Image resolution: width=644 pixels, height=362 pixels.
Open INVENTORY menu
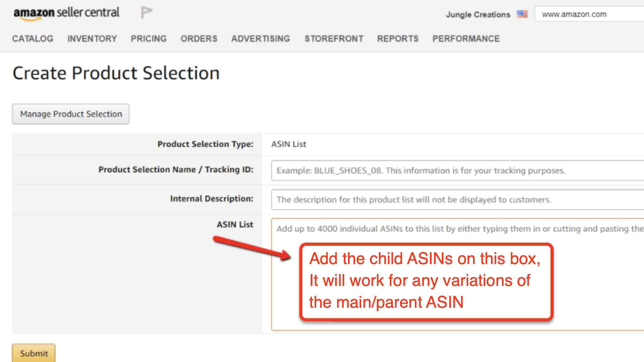coord(91,39)
